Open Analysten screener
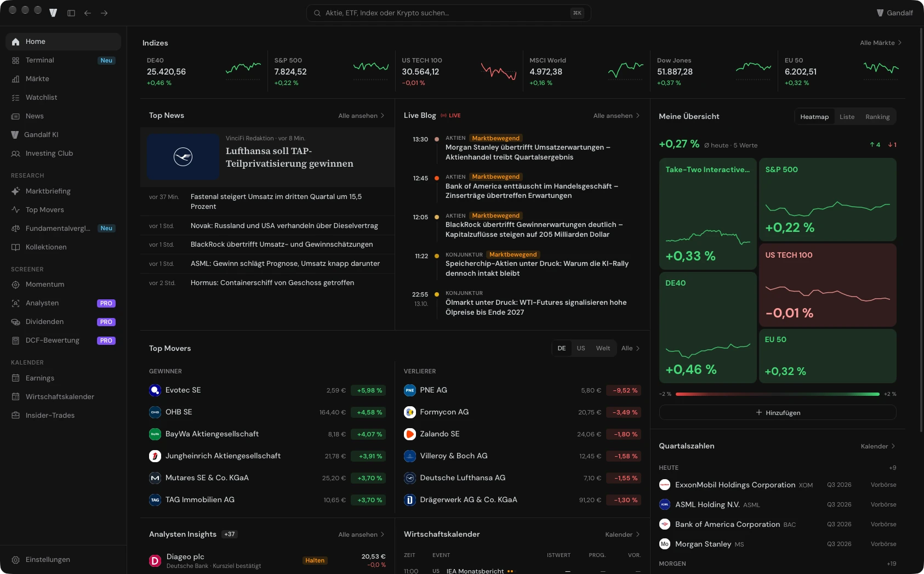The width and height of the screenshot is (924, 574). [x=63, y=303]
